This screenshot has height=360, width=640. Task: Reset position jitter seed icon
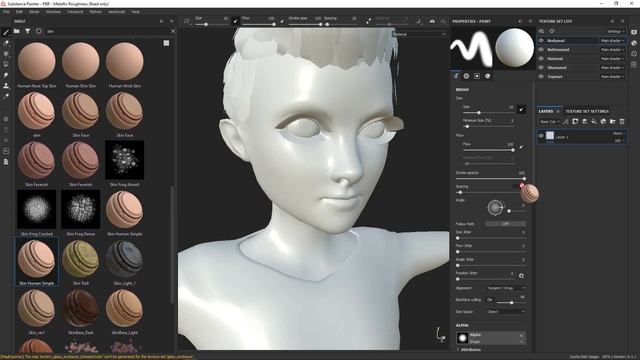pyautogui.click(x=521, y=276)
